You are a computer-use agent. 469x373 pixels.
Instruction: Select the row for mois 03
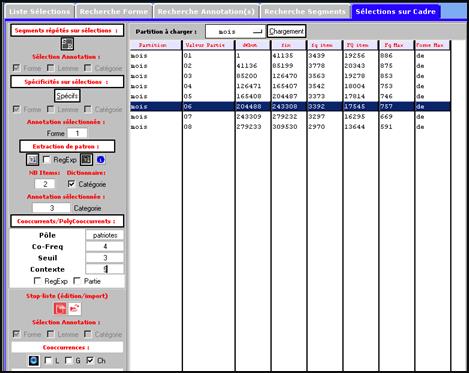[x=290, y=76]
